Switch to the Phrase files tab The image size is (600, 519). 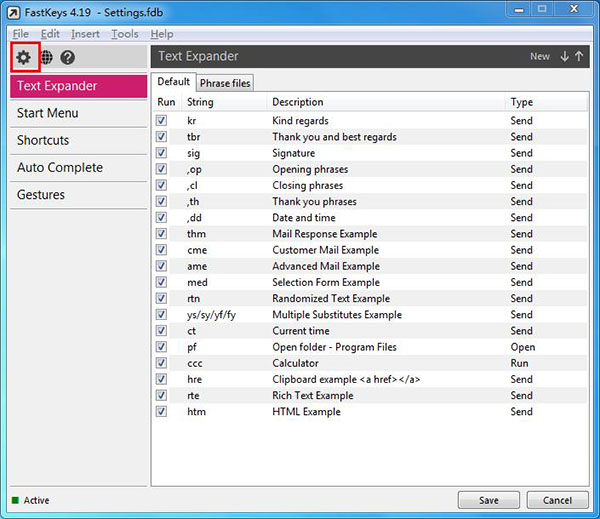pos(224,82)
